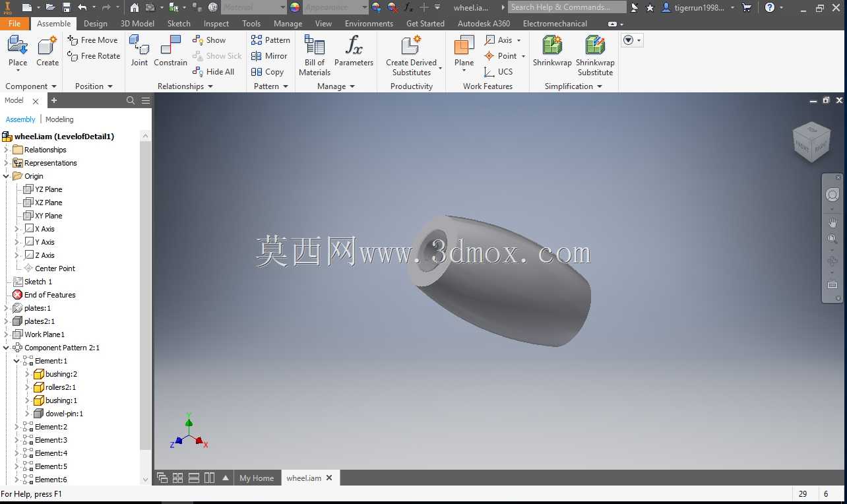Screen dimensions: 847x504
Task: Collapse the Origin folder
Action: (7, 176)
